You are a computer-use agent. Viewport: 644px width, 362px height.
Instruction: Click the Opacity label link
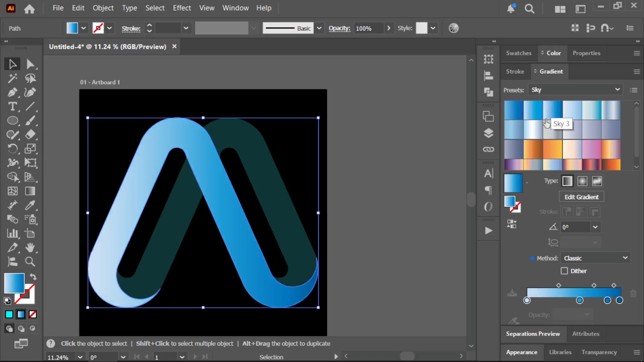[x=339, y=28]
